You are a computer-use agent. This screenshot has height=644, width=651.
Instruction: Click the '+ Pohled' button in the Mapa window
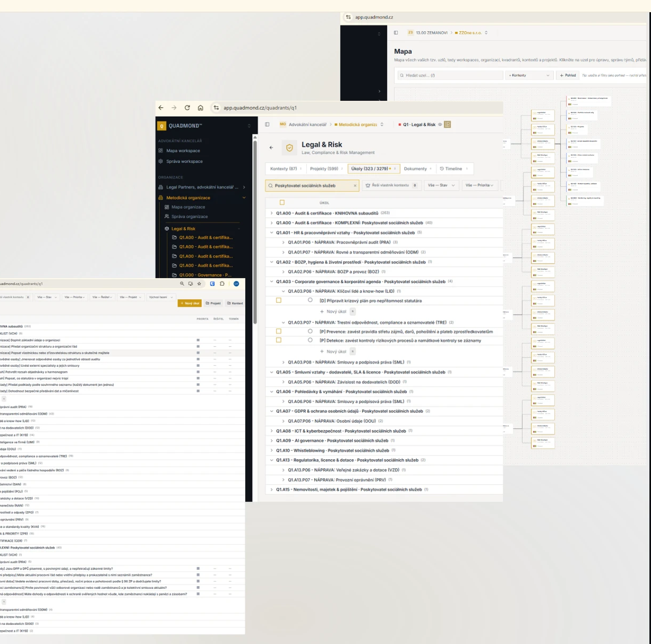click(568, 75)
